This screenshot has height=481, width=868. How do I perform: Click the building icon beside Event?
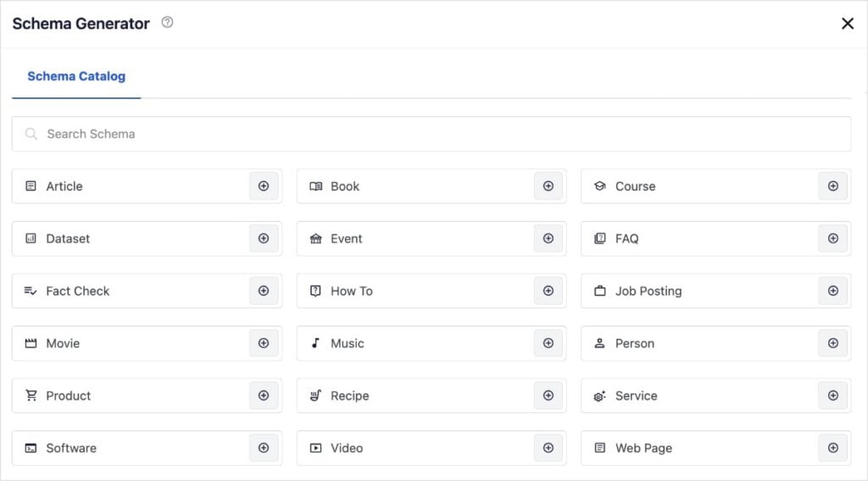pyautogui.click(x=315, y=238)
